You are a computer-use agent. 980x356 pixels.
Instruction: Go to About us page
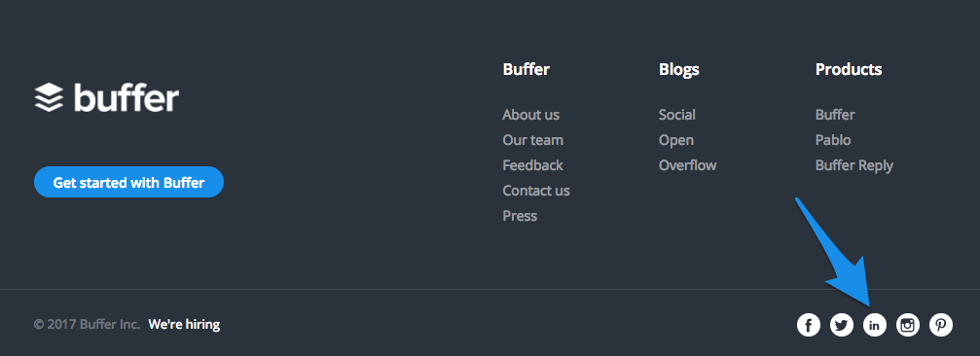click(x=531, y=115)
